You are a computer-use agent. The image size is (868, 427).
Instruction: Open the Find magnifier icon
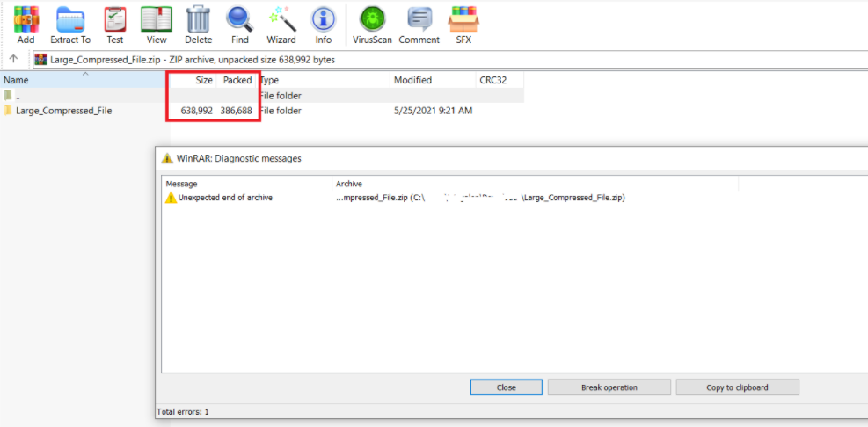point(240,25)
